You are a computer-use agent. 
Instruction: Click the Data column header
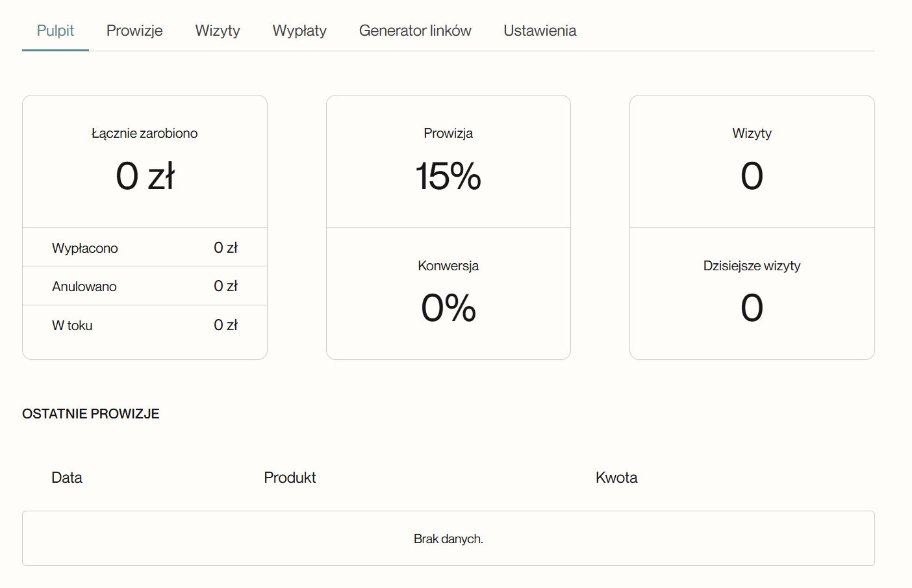point(67,478)
